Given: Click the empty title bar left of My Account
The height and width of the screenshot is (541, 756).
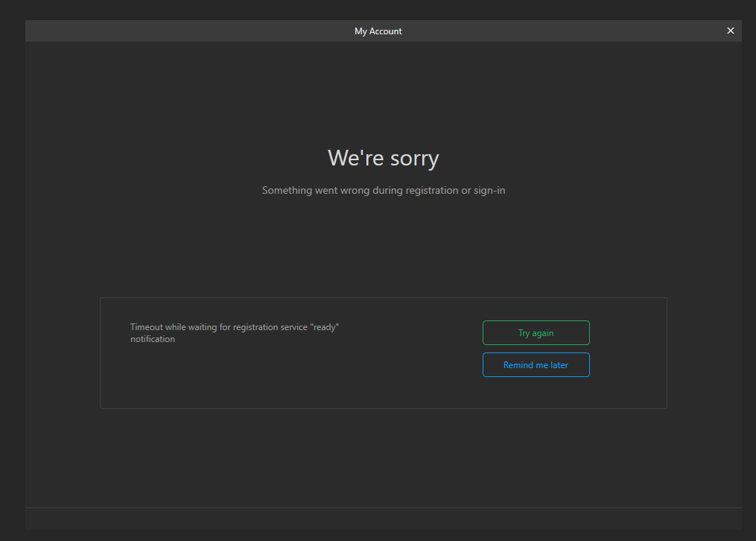Looking at the screenshot, I should [186, 31].
